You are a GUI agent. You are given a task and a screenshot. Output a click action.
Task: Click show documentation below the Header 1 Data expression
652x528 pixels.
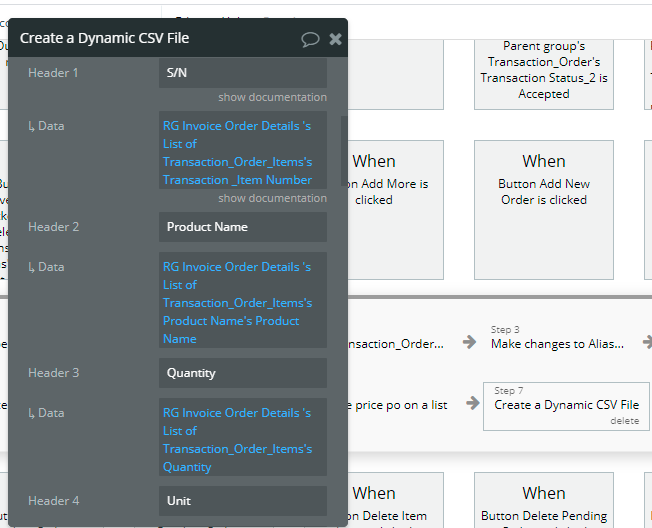tap(272, 198)
